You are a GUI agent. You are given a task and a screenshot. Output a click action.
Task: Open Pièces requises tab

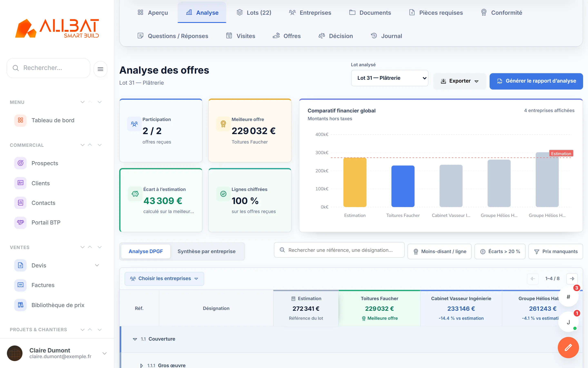(x=436, y=12)
